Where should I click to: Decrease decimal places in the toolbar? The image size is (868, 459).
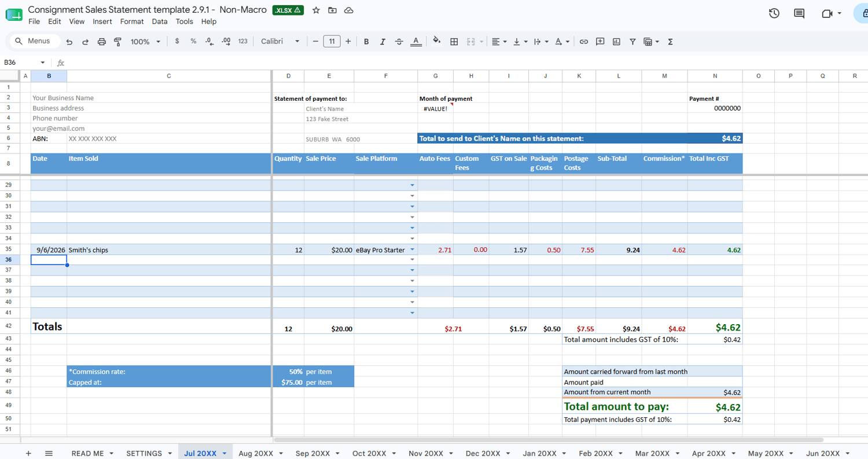[x=209, y=42]
